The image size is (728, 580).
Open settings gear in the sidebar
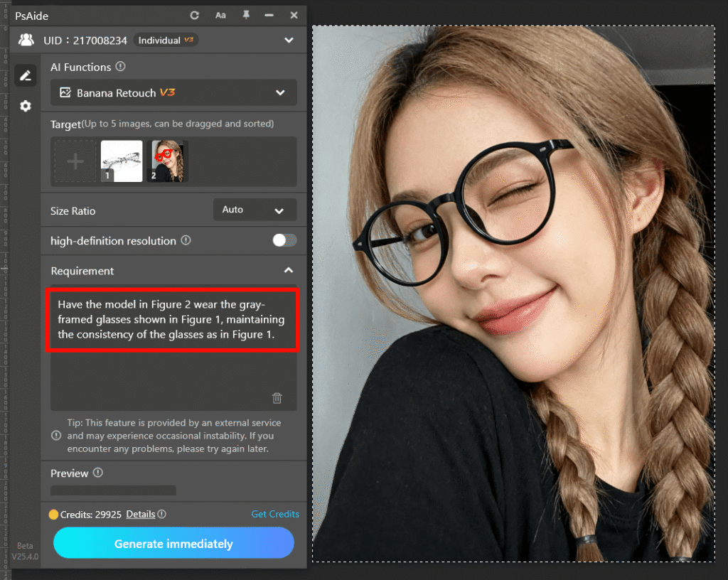point(26,106)
